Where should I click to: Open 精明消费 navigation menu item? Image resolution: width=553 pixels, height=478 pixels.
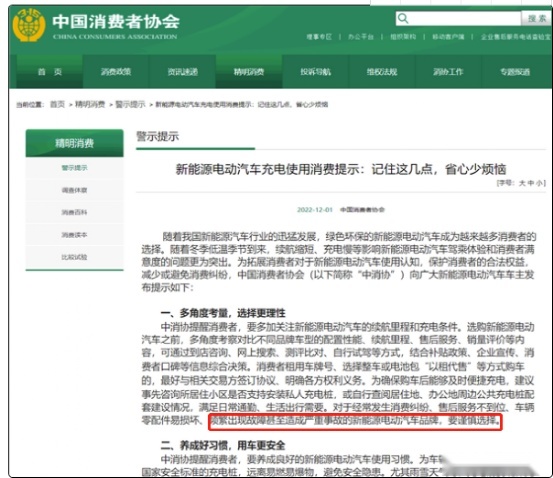[x=249, y=72]
